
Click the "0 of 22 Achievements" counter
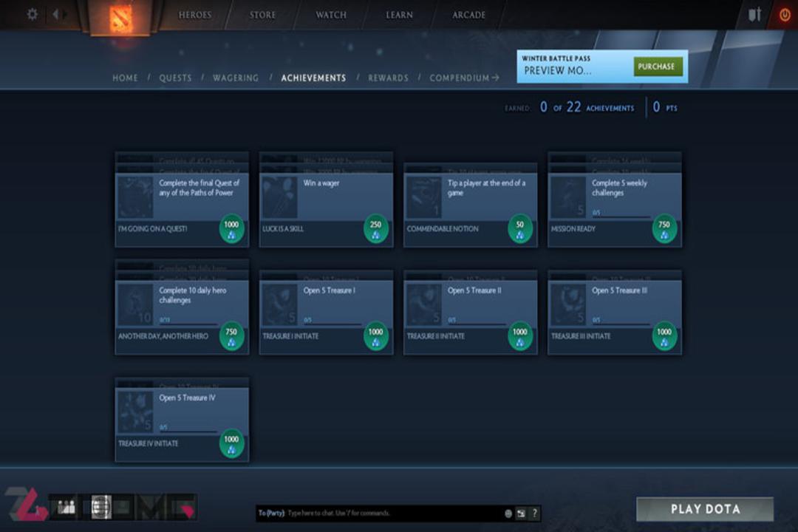[587, 107]
